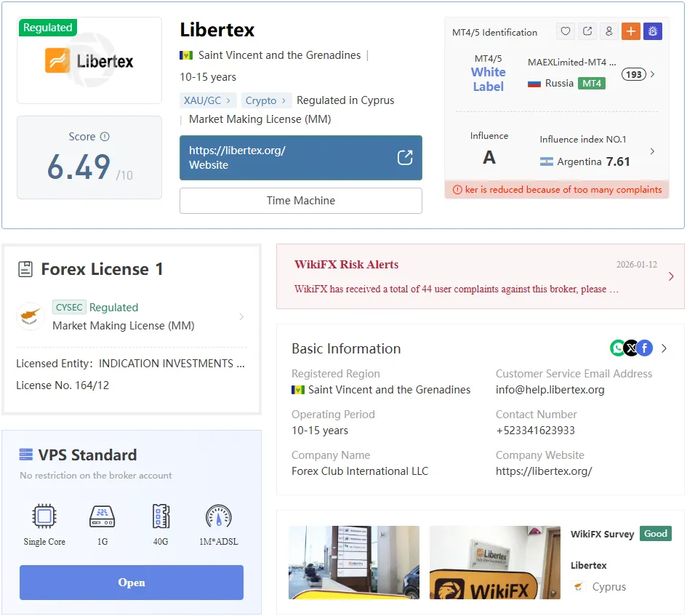The height and width of the screenshot is (616, 687).
Task: Open the https://libertex.org/ Website button
Action: [300, 158]
